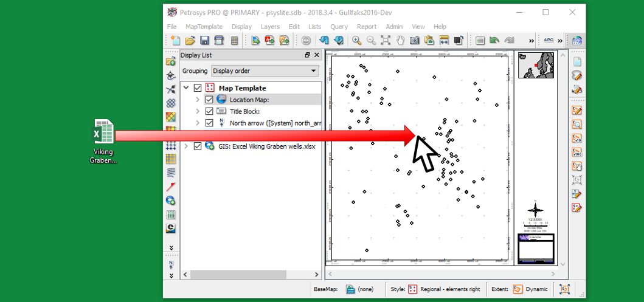Screen dimensions: 644x302
Task: Click the red arrow icon in left sidebar
Action: click(x=171, y=186)
